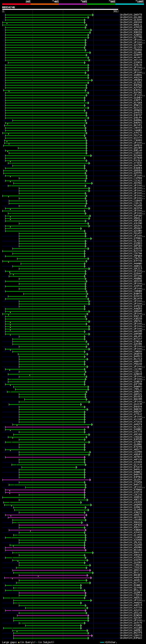Select hit UniRef100_Q9DG45
146x644 pixels.
[131, 311]
